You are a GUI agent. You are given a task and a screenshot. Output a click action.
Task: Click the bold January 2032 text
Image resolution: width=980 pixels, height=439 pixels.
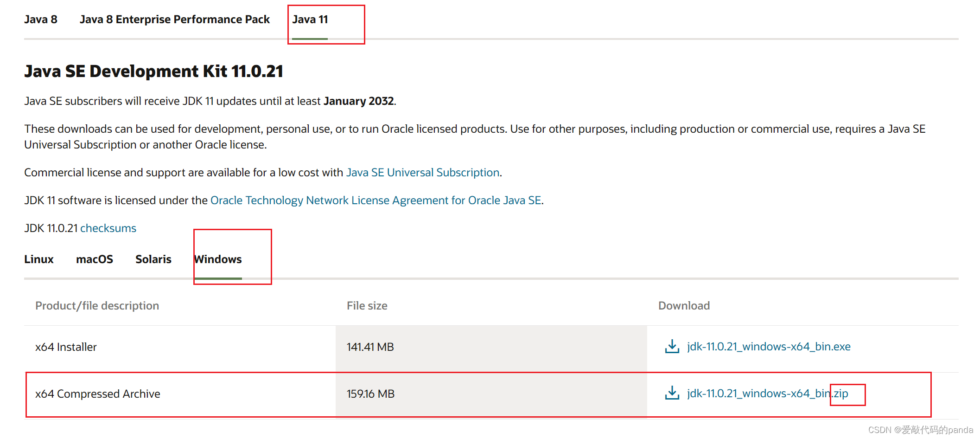tap(359, 101)
